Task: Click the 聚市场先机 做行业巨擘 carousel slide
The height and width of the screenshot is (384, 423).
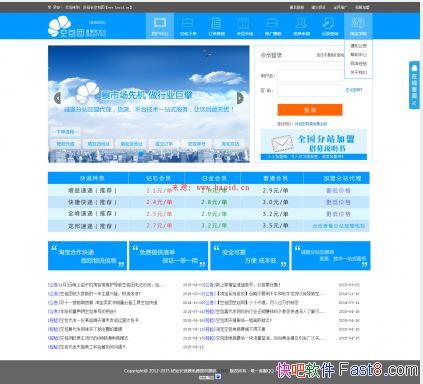Action: coord(149,104)
